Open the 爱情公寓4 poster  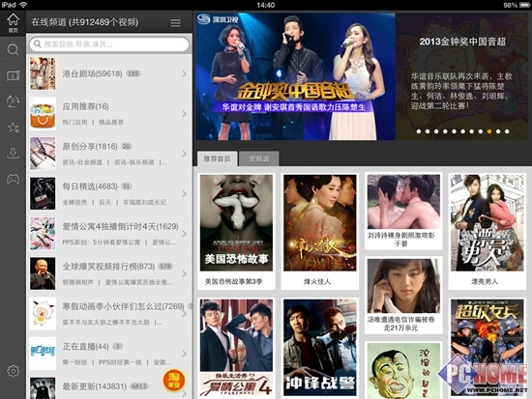(x=236, y=348)
